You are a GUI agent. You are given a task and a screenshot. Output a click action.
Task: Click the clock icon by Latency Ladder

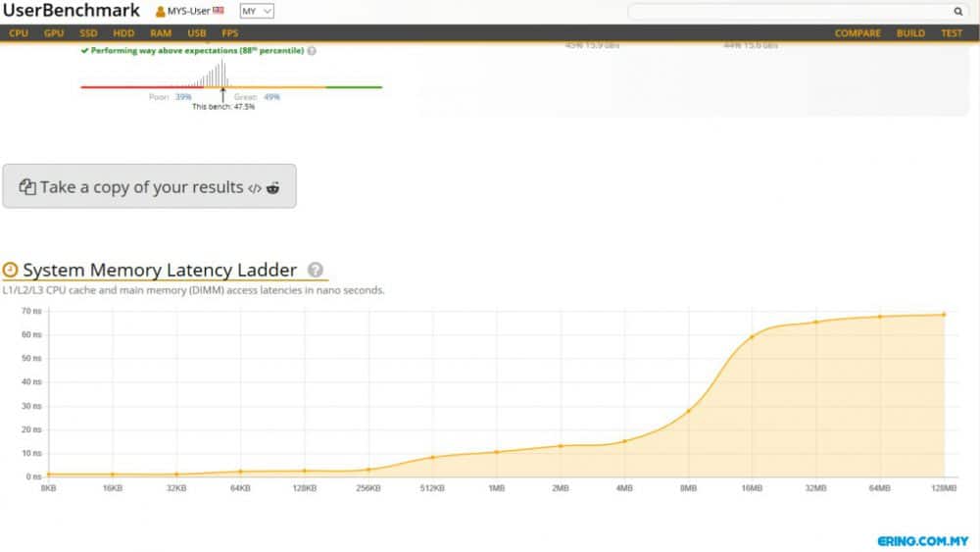(x=10, y=270)
